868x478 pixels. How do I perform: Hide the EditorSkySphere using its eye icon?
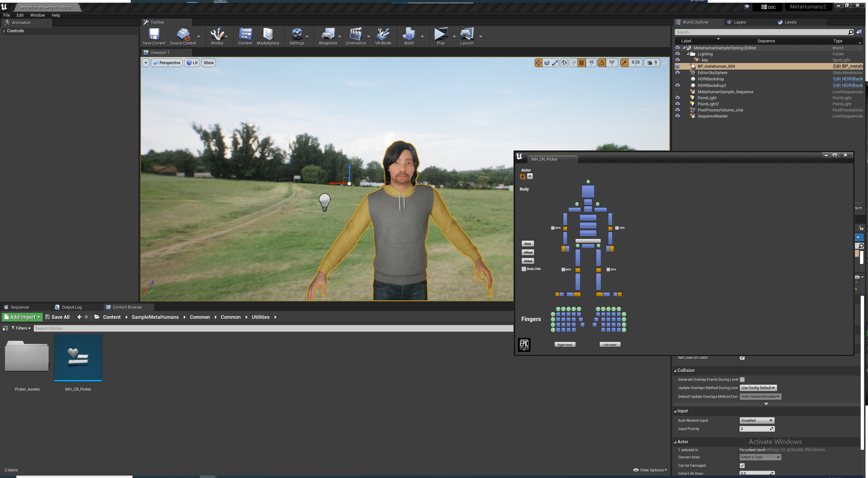(677, 73)
